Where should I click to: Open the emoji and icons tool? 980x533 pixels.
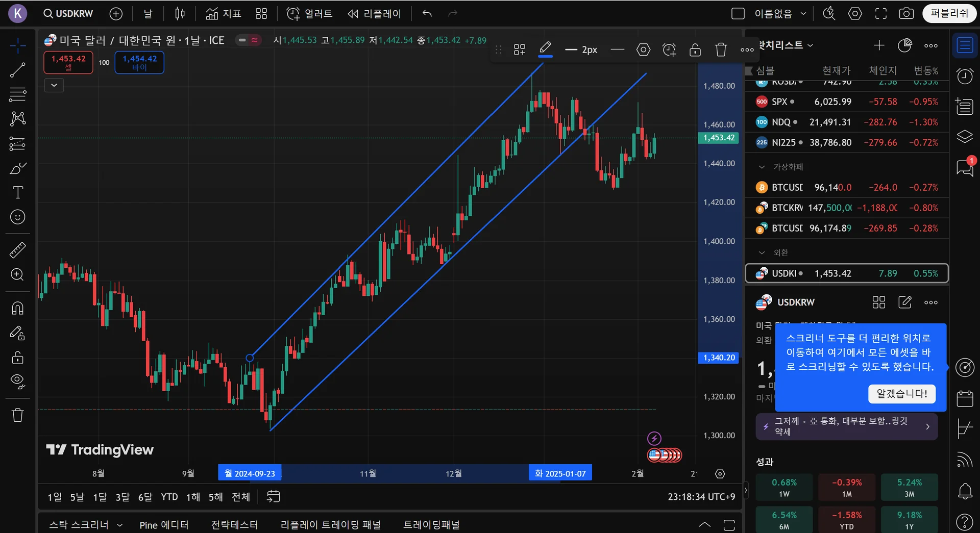click(x=18, y=217)
